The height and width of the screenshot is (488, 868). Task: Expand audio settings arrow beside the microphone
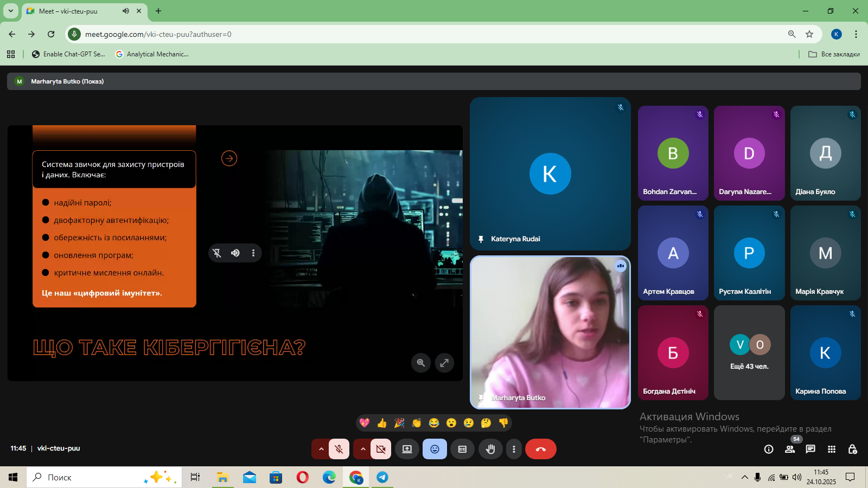coord(321,449)
